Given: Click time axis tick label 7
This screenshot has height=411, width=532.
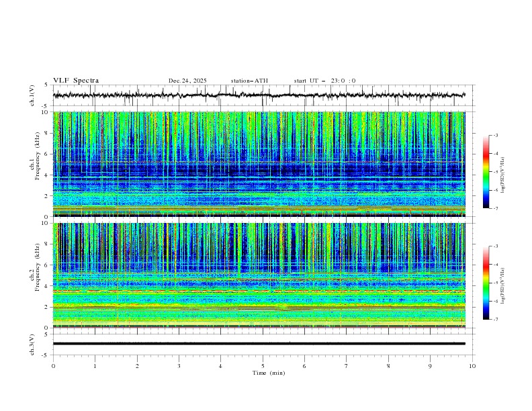Looking at the screenshot, I should pos(347,366).
